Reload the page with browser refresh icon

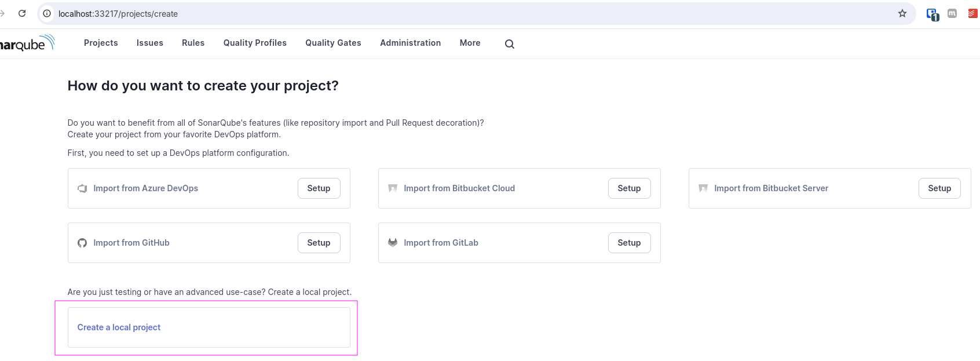tap(22, 13)
